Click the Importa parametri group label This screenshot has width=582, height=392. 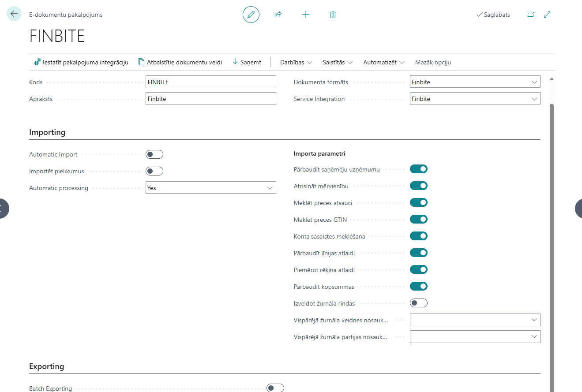(319, 154)
